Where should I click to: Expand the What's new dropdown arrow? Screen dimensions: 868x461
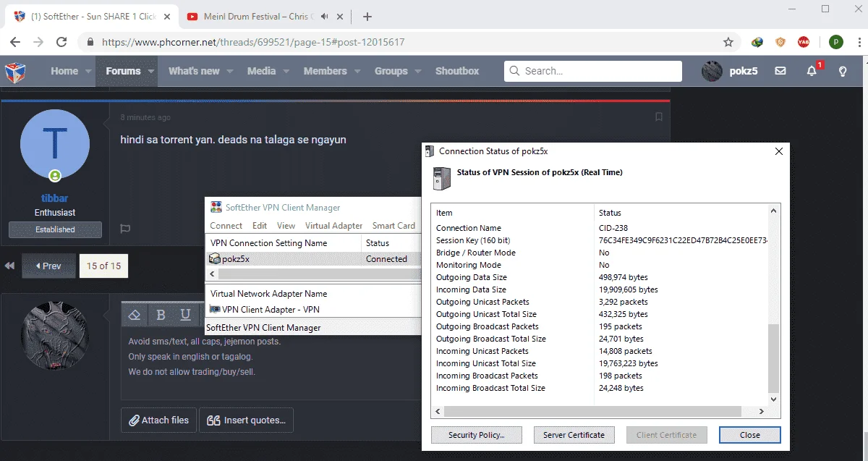point(230,72)
